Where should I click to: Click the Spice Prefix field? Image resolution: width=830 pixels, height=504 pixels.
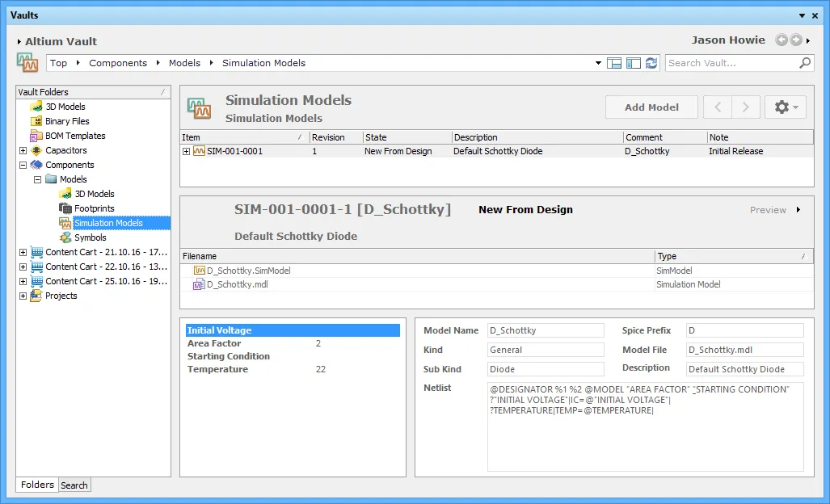(x=745, y=330)
